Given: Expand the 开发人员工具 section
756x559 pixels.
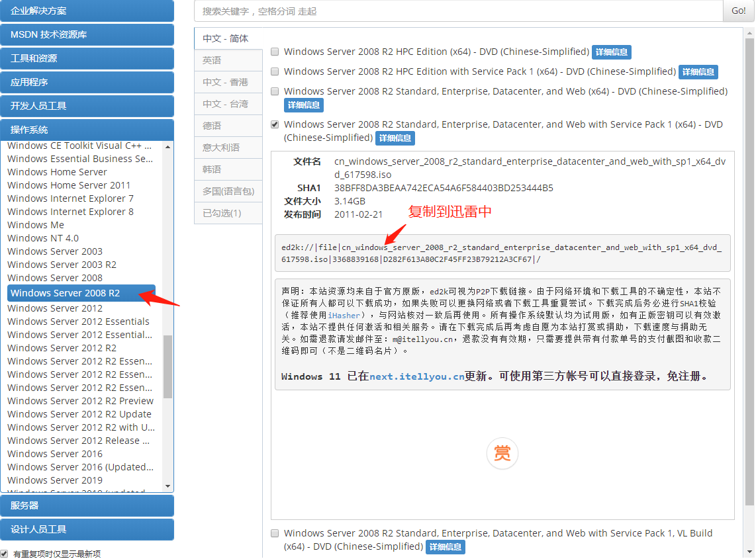Looking at the screenshot, I should (87, 106).
